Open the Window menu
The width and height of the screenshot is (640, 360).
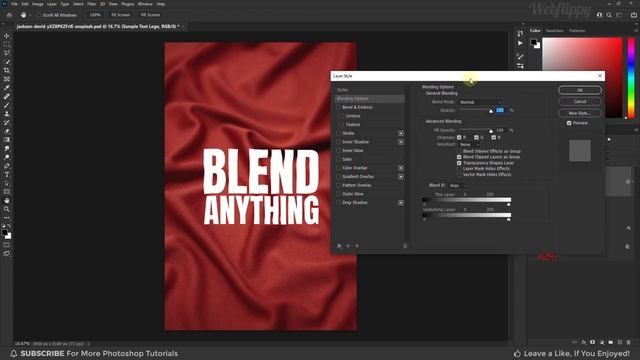click(x=145, y=4)
